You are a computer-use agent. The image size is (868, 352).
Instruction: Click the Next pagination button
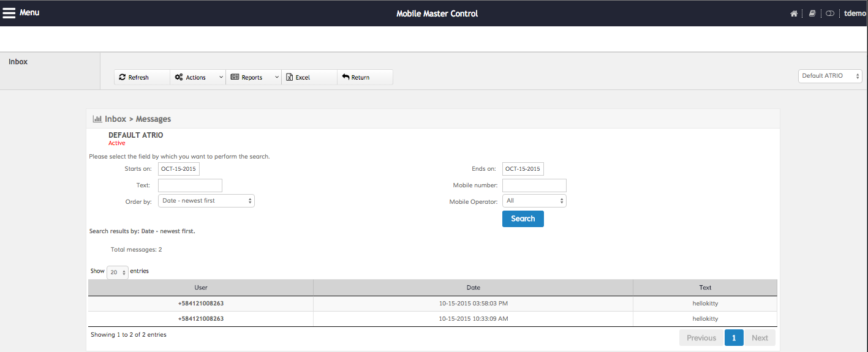(x=760, y=338)
